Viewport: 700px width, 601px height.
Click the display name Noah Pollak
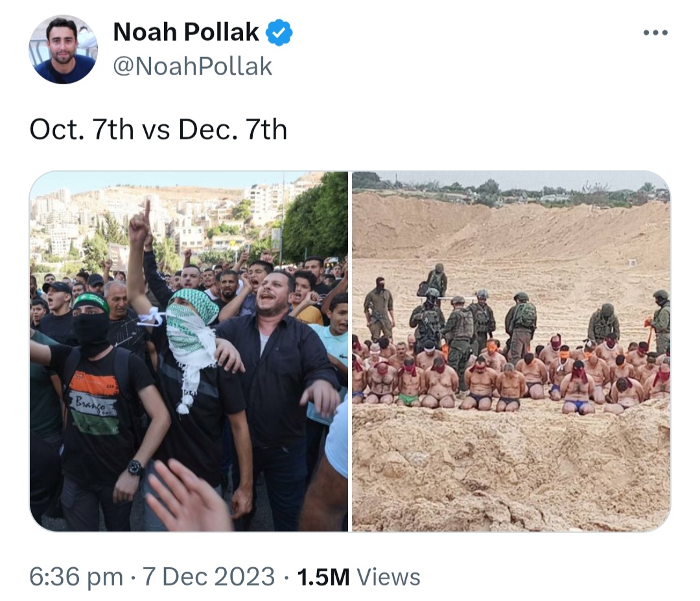(186, 32)
